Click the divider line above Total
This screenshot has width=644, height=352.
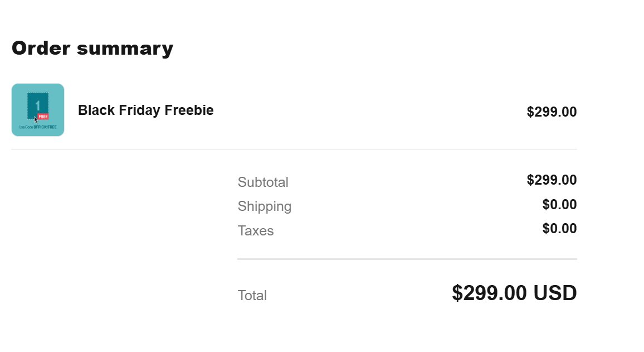pos(407,259)
